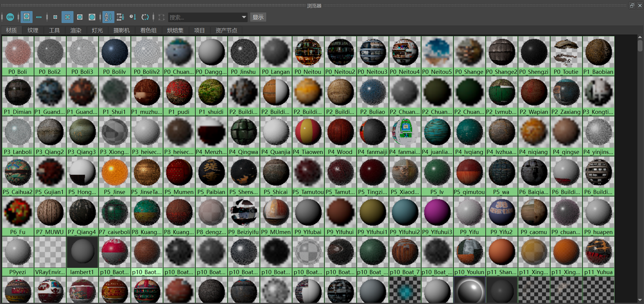Select the P2_Wapian material swatch

pyautogui.click(x=534, y=96)
